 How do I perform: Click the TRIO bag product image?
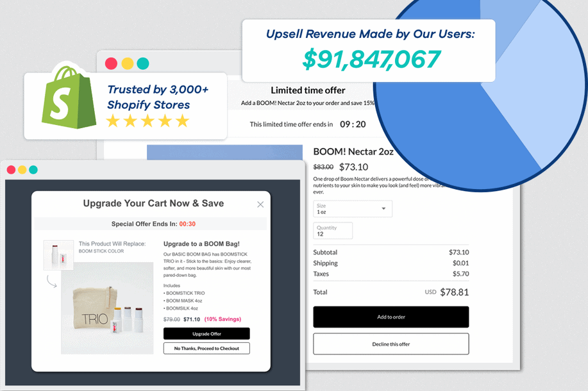click(107, 308)
